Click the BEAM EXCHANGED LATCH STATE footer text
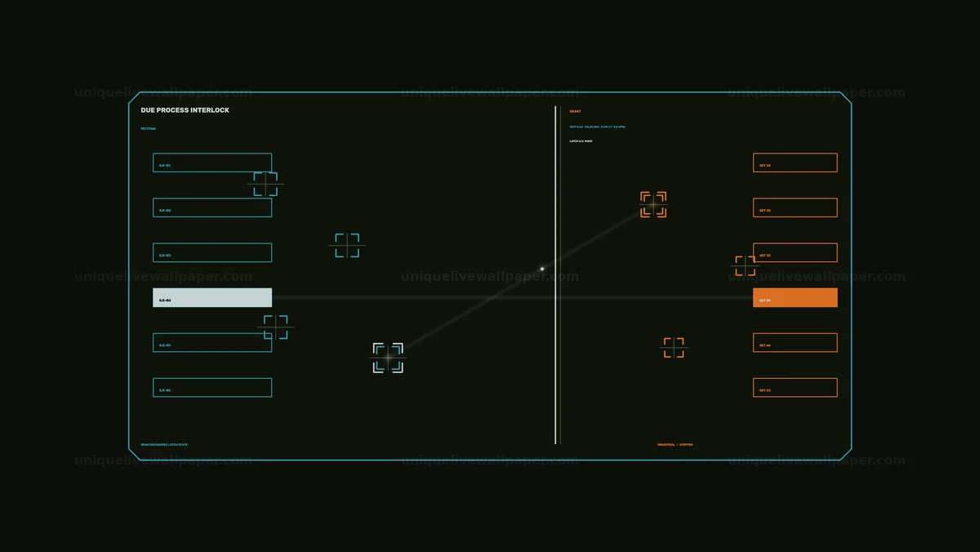 164,445
